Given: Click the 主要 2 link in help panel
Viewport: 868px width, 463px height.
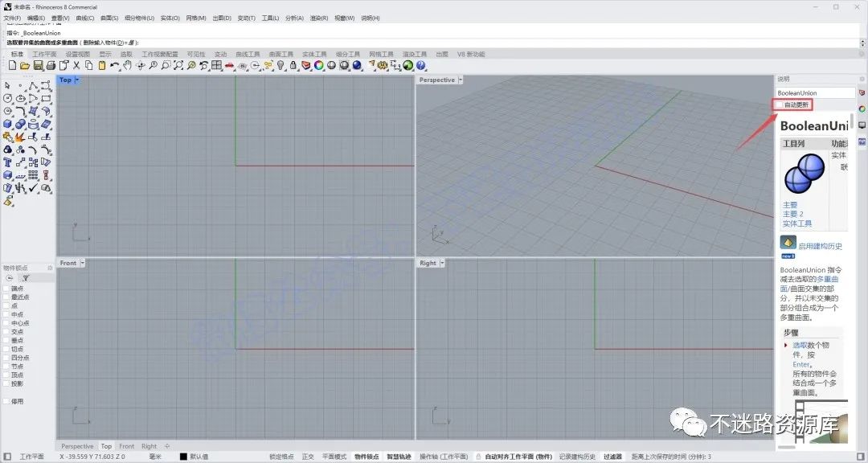Looking at the screenshot, I should (792, 215).
